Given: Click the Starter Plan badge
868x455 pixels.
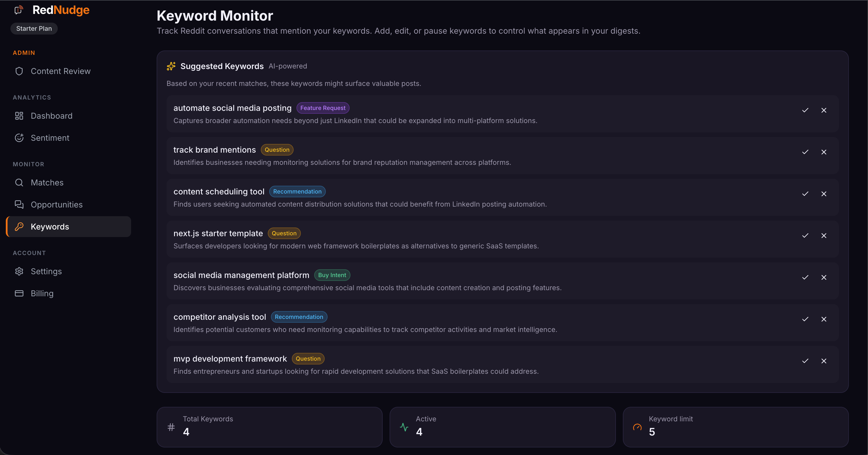Looking at the screenshot, I should (x=34, y=29).
